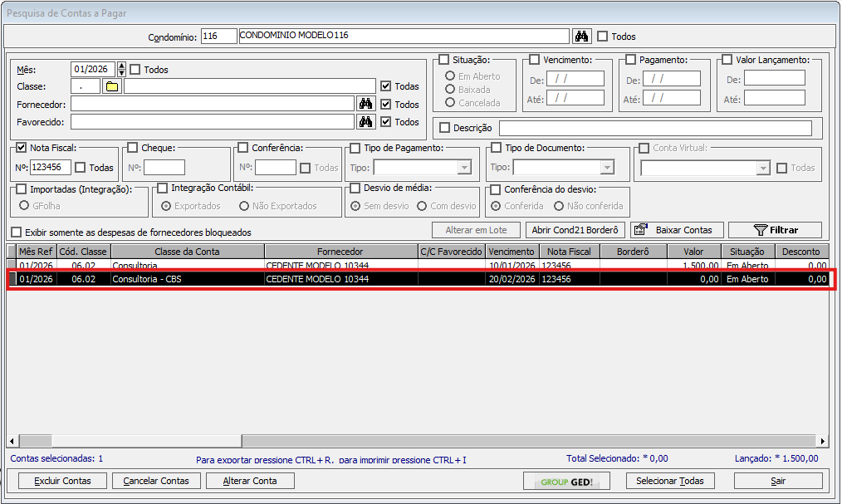Screen dimensions: 842x504
Task: Click the scrollbar right arrow
Action: 823,441
